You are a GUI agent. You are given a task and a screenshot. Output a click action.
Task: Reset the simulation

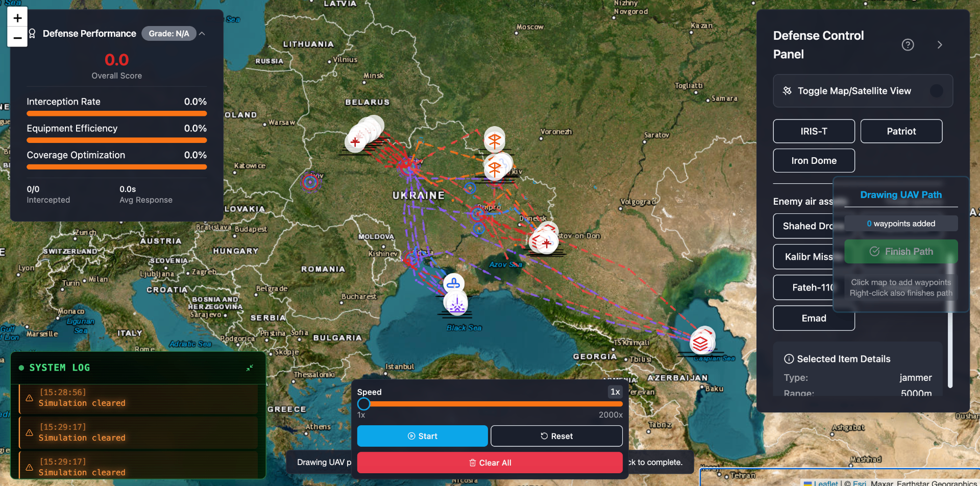pyautogui.click(x=556, y=436)
